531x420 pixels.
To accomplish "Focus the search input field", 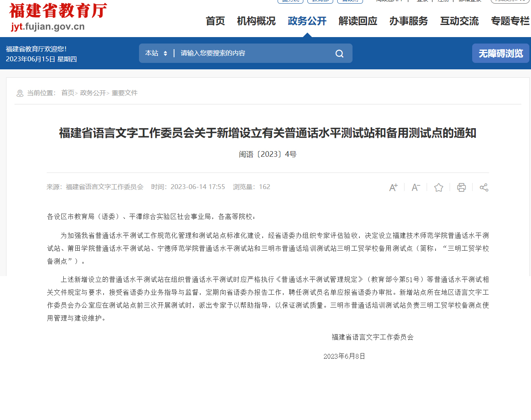I will (x=254, y=53).
